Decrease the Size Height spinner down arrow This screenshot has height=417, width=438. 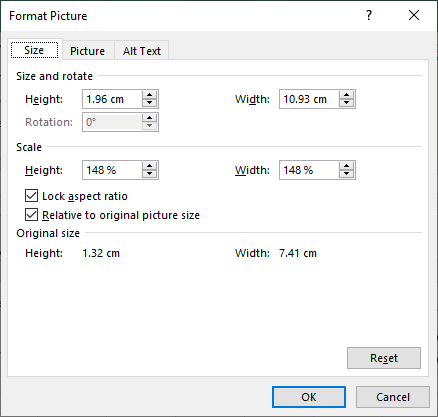149,103
